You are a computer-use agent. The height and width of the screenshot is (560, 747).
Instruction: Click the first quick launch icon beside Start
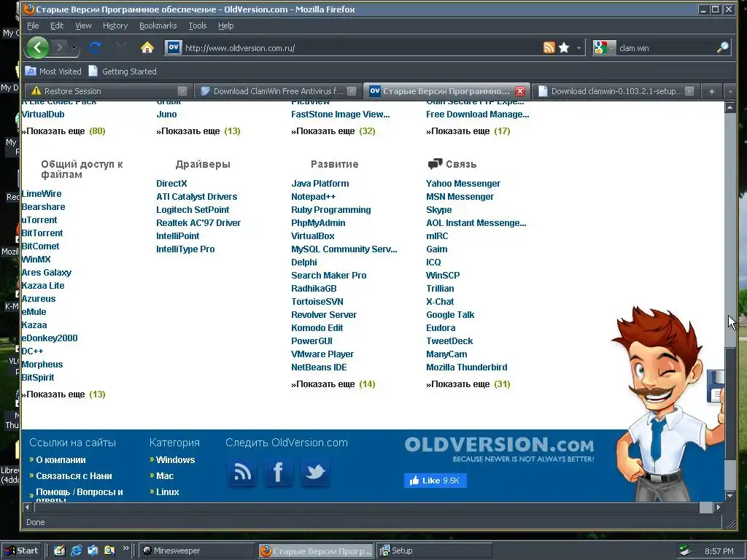pos(60,551)
